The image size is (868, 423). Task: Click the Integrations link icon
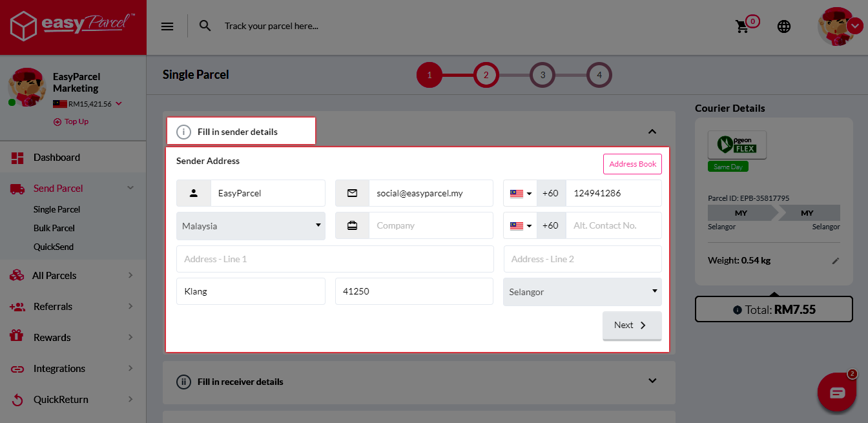point(17,369)
